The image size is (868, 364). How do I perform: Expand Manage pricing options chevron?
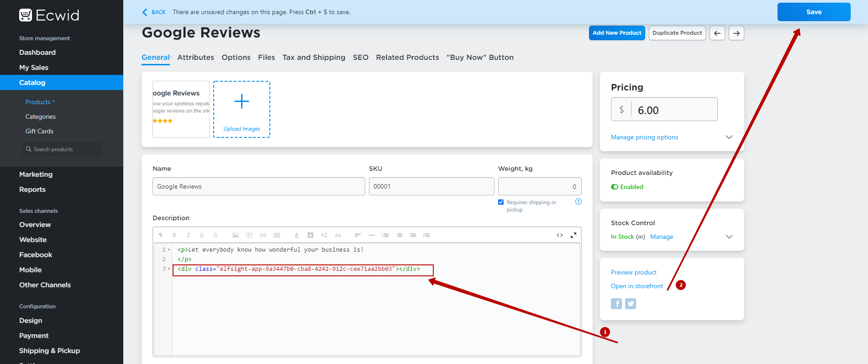[x=729, y=137]
